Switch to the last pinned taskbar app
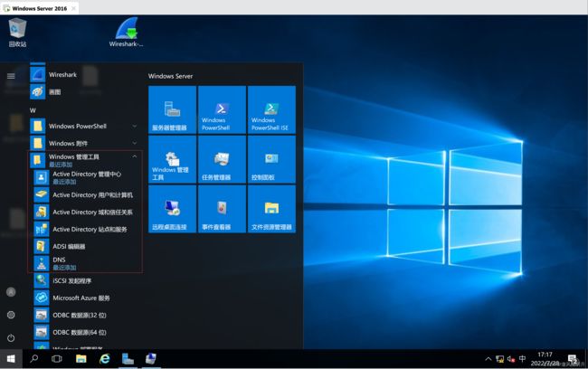This screenshot has height=369, width=588. [151, 359]
